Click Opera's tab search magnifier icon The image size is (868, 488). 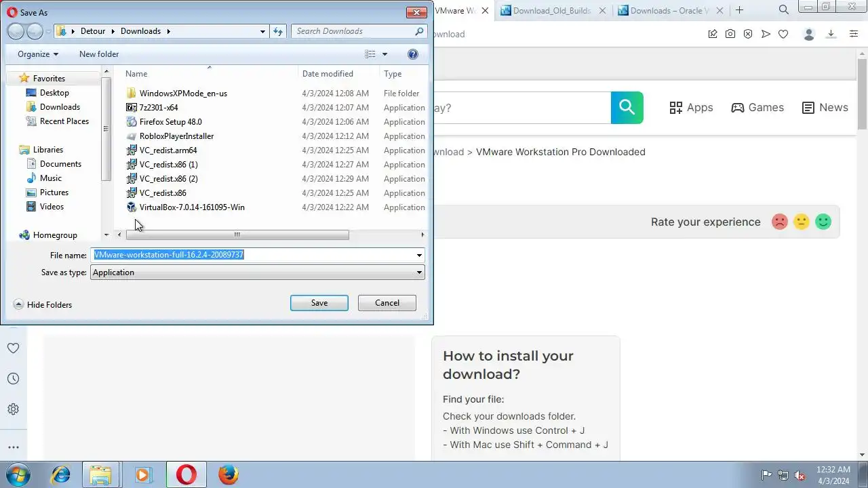coord(784,10)
